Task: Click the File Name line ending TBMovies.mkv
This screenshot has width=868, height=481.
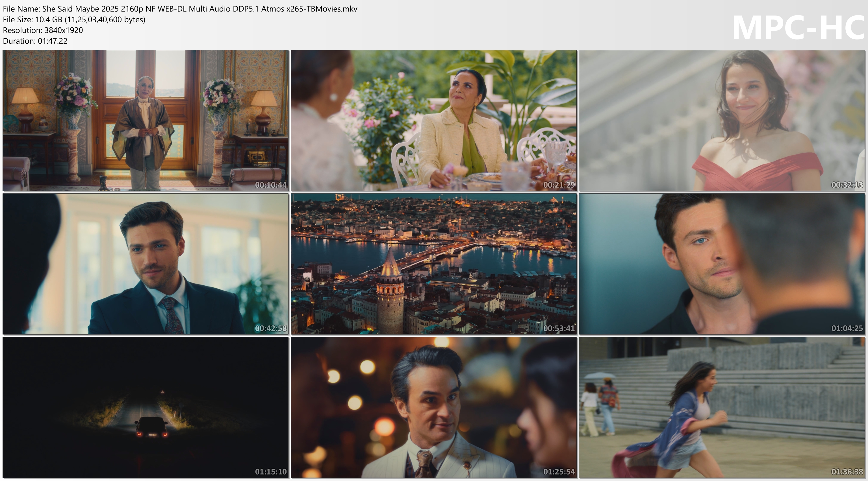Action: tap(180, 9)
